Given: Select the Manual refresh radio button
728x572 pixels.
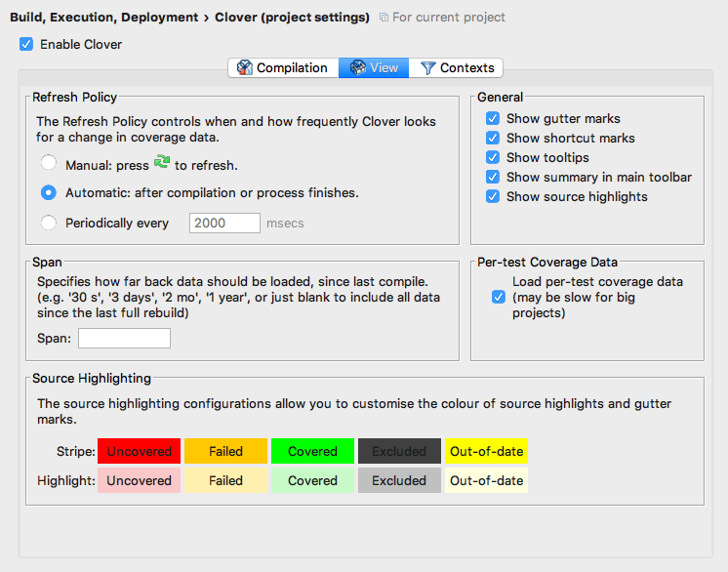Looking at the screenshot, I should (x=49, y=164).
